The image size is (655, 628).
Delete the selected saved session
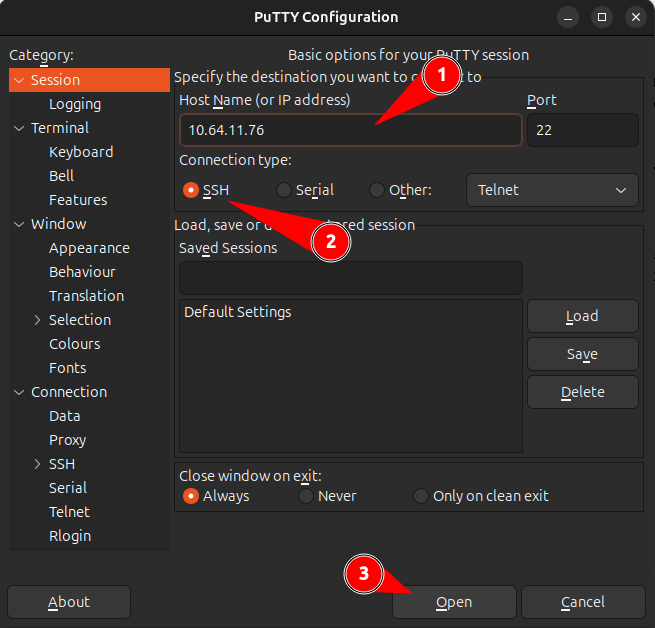pos(583,392)
